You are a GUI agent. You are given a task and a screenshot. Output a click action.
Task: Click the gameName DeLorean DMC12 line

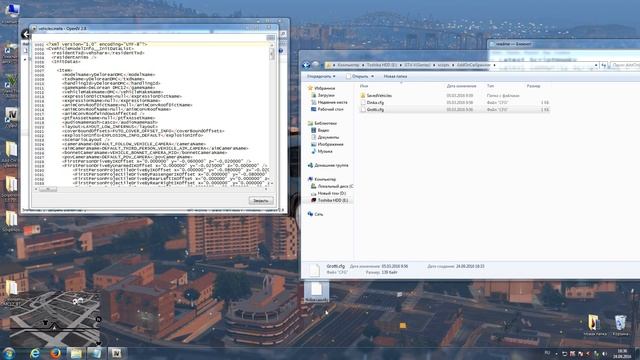109,88
